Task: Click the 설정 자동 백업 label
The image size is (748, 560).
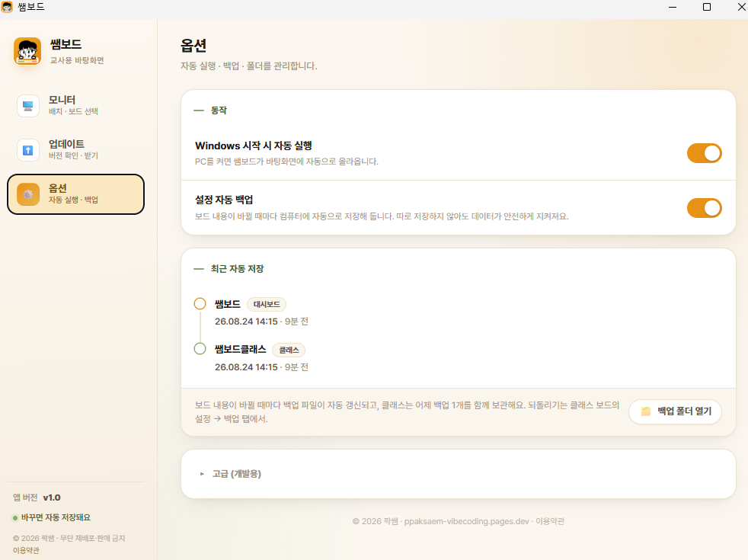Action: tap(224, 200)
